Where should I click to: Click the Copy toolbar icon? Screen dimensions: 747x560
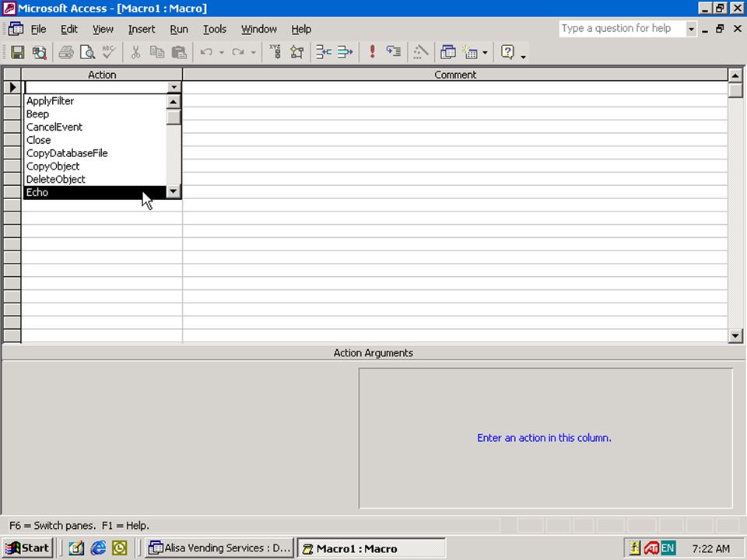157,52
